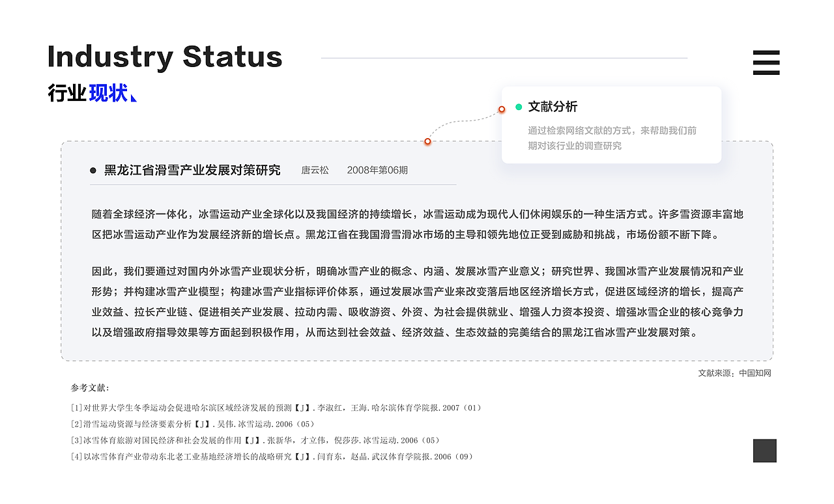Open the 2008年第06期 issue label

pyautogui.click(x=377, y=170)
